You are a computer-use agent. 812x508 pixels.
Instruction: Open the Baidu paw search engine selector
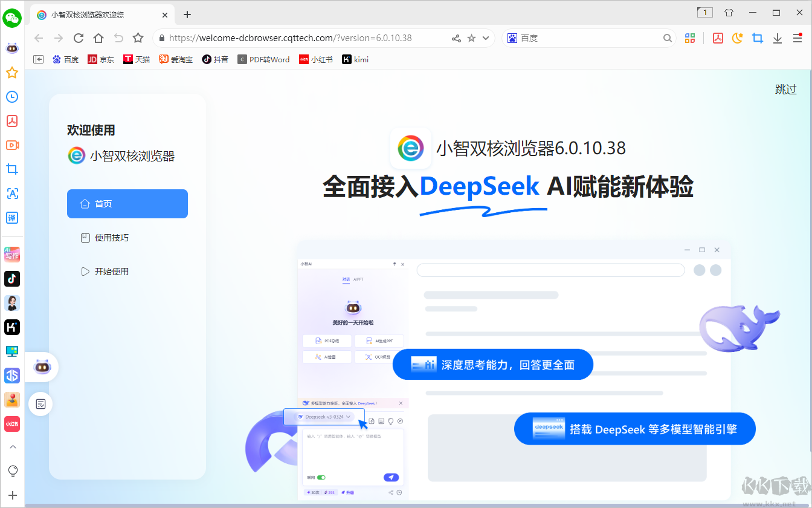click(x=512, y=38)
